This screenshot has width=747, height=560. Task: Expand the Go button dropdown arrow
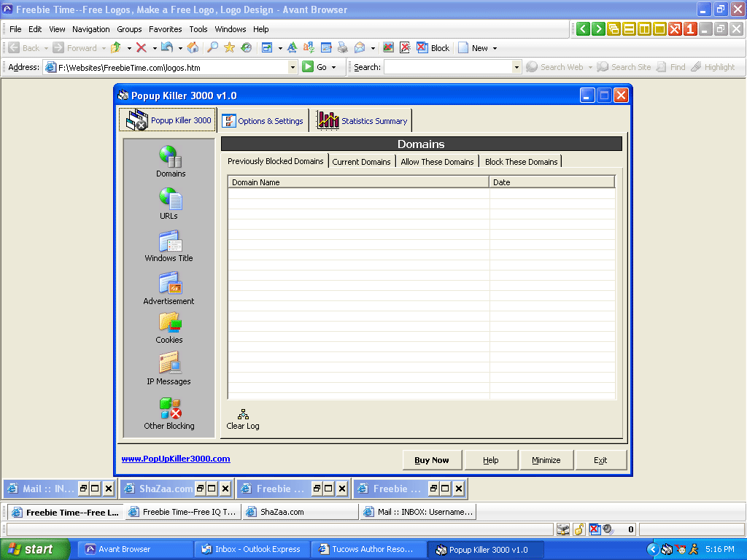click(x=333, y=68)
